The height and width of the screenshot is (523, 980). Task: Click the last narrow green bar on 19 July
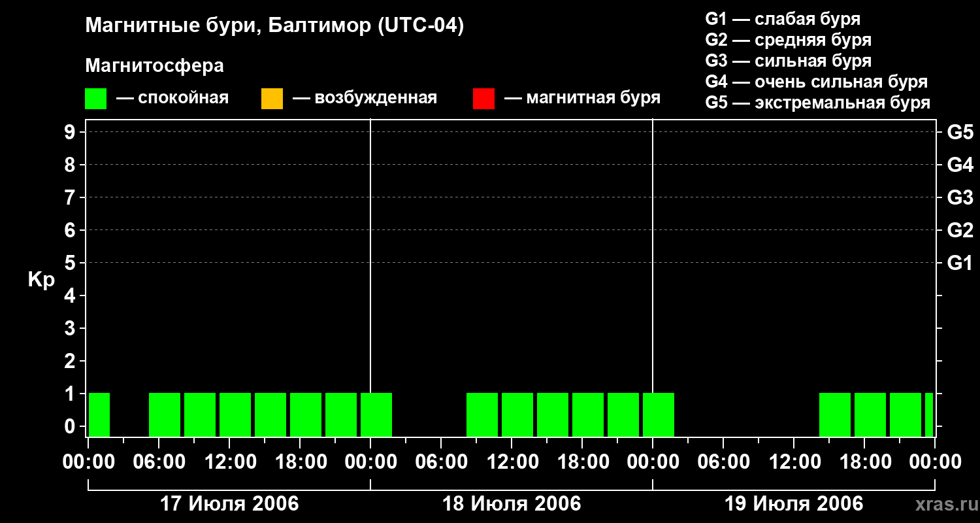point(929,414)
